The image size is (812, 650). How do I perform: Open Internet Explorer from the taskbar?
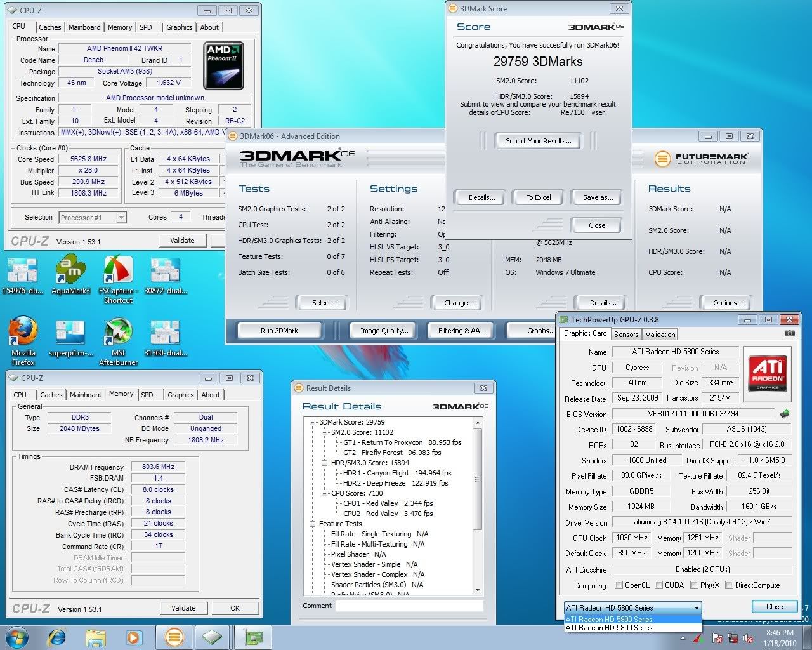(56, 637)
